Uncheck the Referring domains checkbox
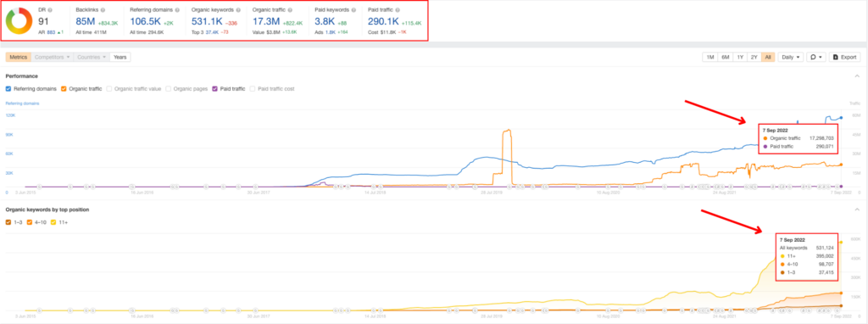Viewport: 868px width, 324px height. 8,88
